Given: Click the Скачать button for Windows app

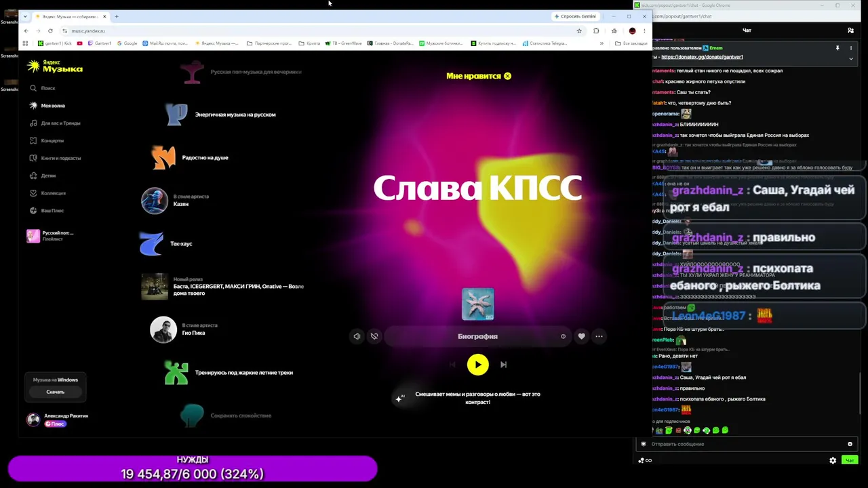Looking at the screenshot, I should pyautogui.click(x=56, y=392).
